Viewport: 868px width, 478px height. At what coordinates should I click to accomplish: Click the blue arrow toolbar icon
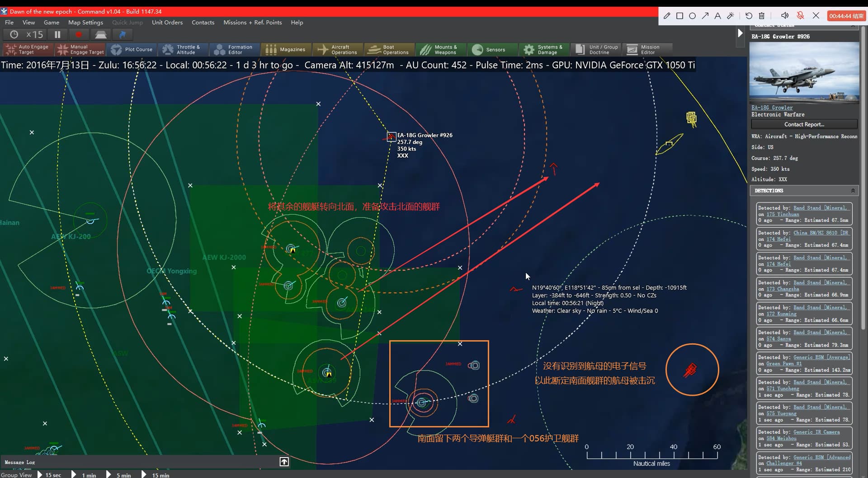tap(122, 34)
